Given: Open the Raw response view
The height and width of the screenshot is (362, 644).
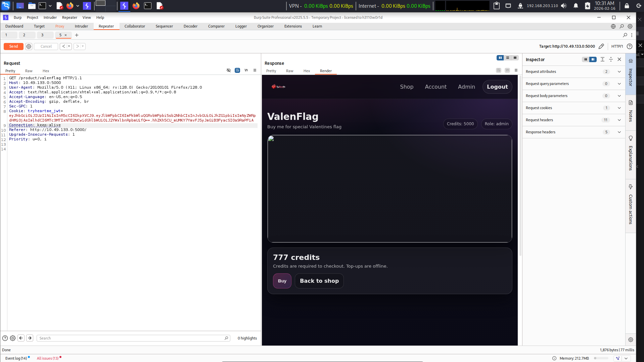Looking at the screenshot, I should coord(289,71).
